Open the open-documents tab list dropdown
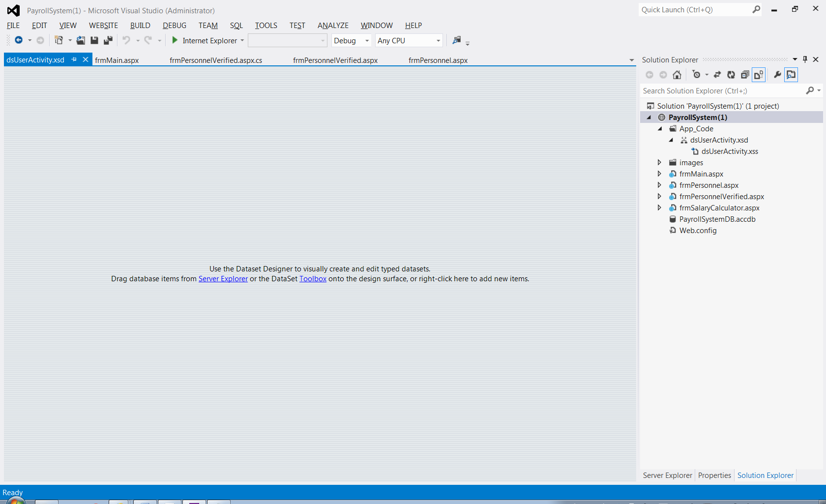 click(632, 60)
